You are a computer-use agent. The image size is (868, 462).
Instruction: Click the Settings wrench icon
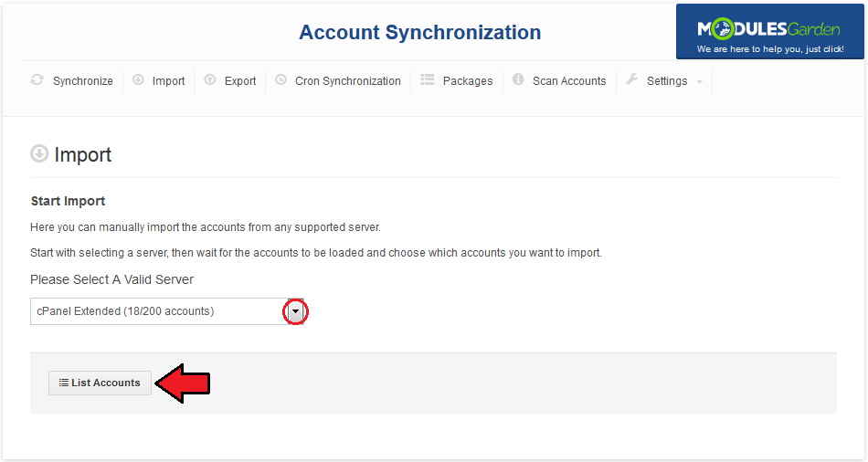point(631,79)
